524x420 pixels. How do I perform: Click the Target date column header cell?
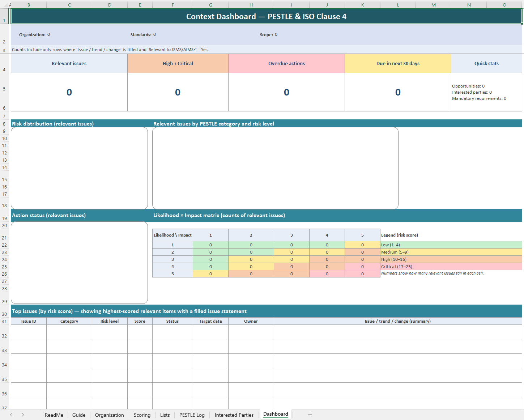[x=210, y=321]
